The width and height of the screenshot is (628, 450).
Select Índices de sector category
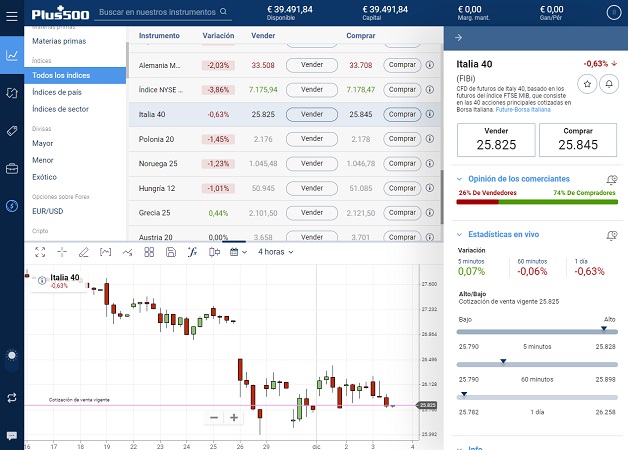click(60, 109)
